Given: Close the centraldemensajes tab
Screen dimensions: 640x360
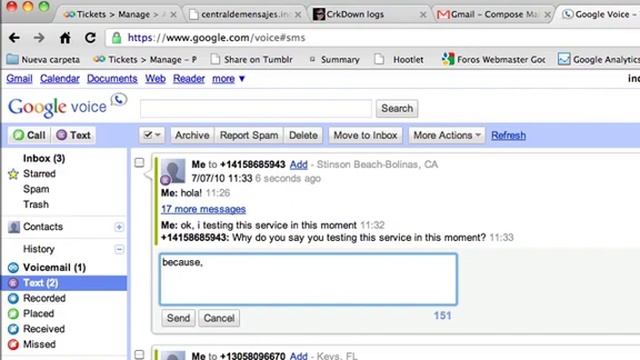Looking at the screenshot, I should click(x=298, y=15).
